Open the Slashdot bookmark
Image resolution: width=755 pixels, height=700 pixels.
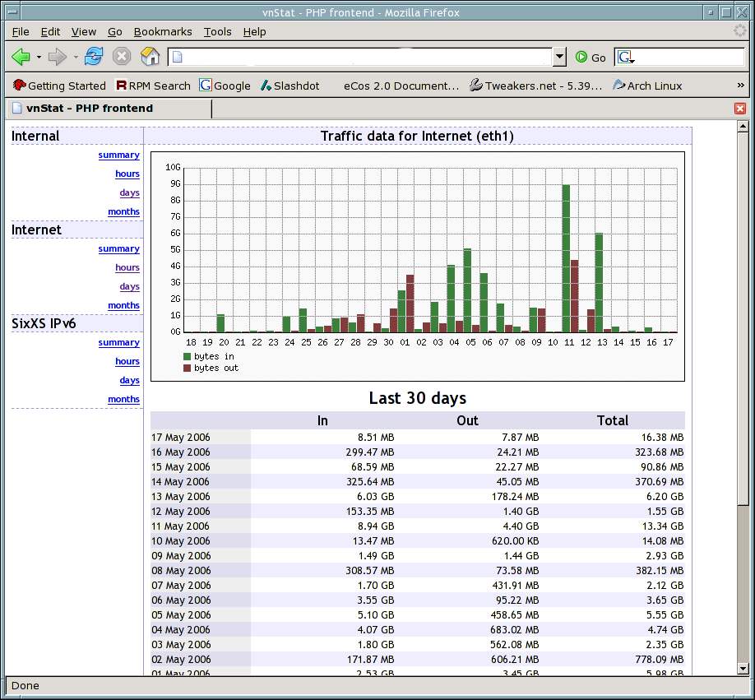tap(289, 86)
